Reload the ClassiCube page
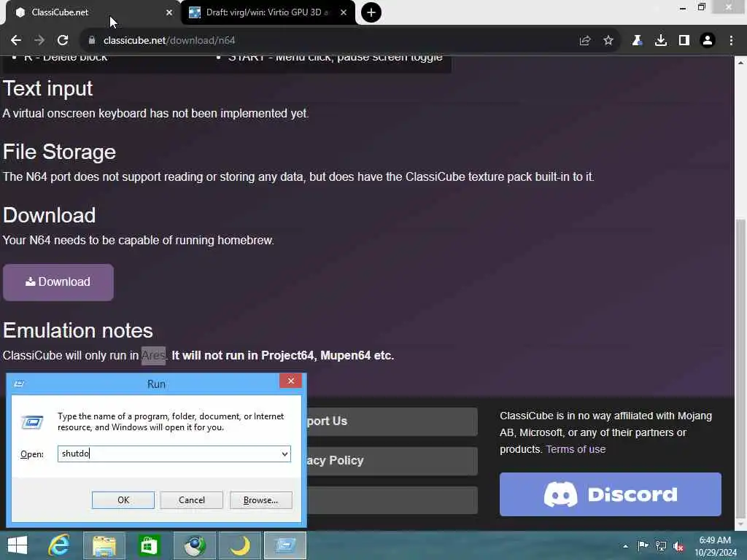Viewport: 747px width, 560px height. (63, 41)
